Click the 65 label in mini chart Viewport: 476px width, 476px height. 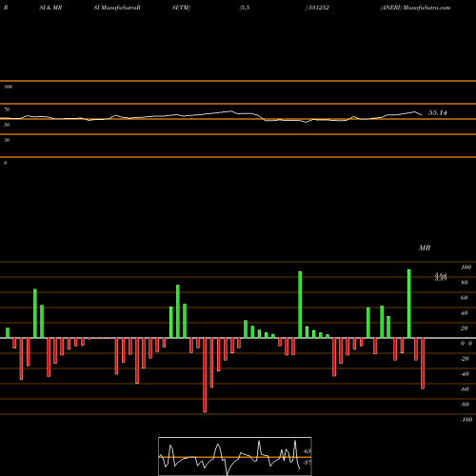tap(307, 451)
